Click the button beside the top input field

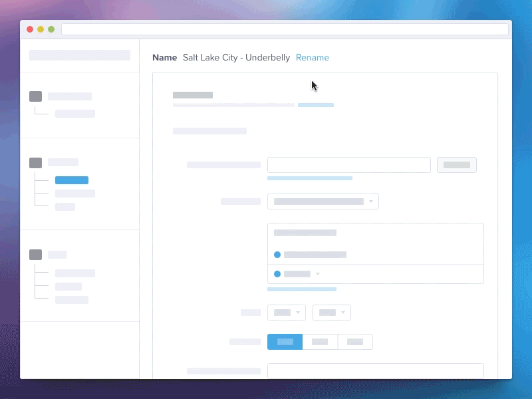coord(457,164)
